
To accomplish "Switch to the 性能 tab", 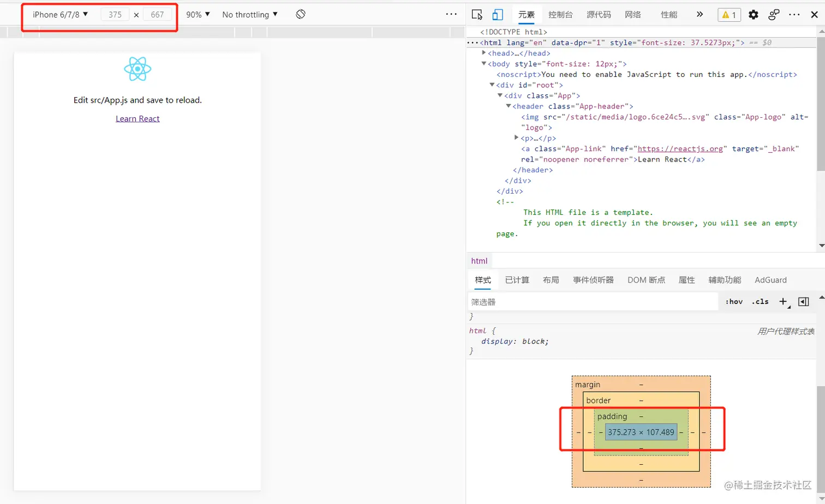I will click(x=669, y=15).
